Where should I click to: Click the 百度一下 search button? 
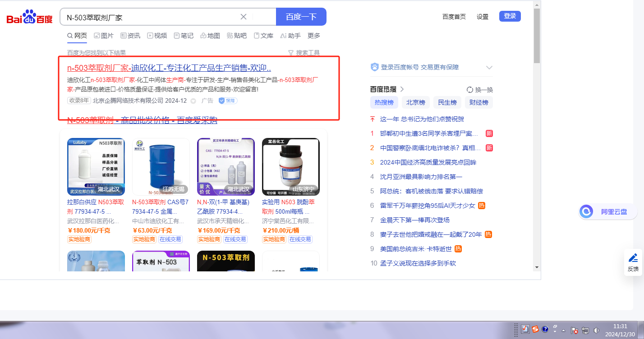pyautogui.click(x=301, y=17)
